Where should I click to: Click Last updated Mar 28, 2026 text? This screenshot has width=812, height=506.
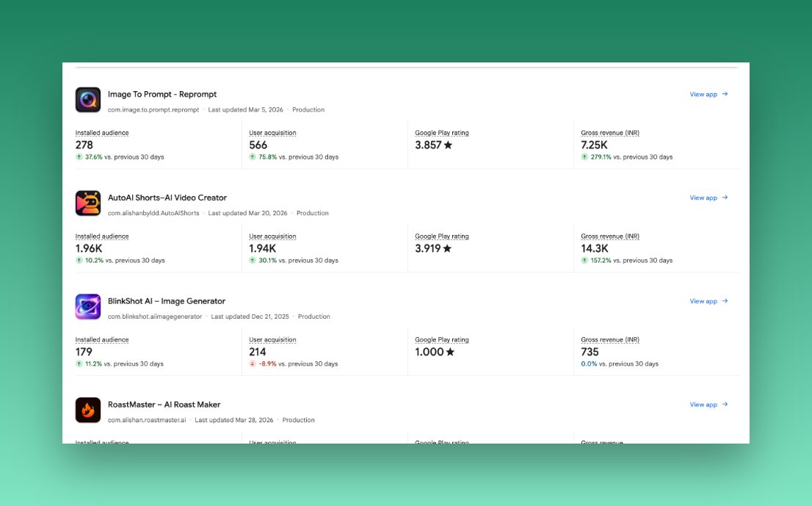click(233, 420)
